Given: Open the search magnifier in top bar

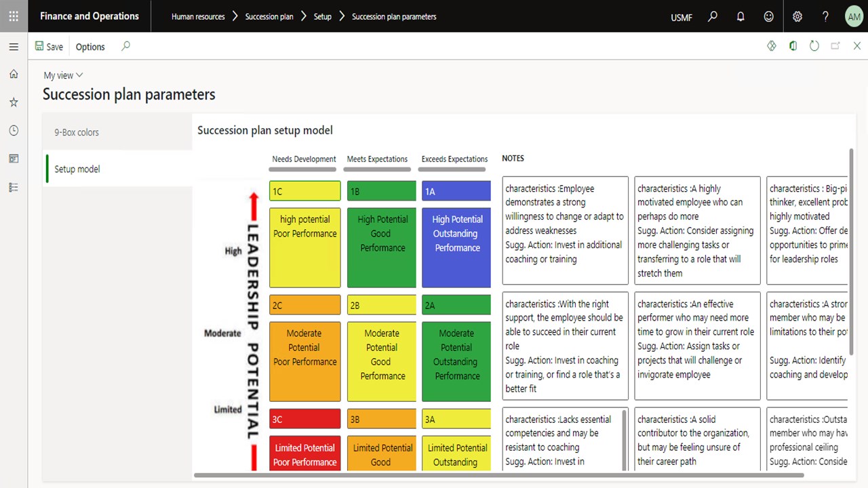Looking at the screenshot, I should 713,16.
